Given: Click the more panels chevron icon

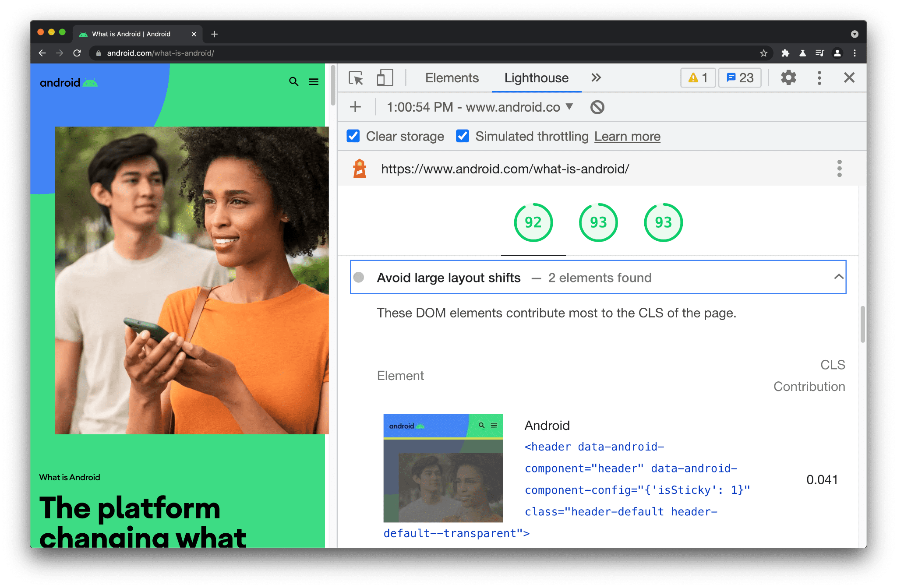Looking at the screenshot, I should [595, 77].
